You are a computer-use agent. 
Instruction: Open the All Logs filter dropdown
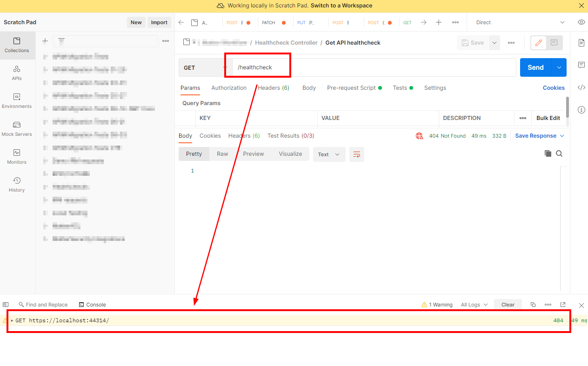tap(474, 305)
